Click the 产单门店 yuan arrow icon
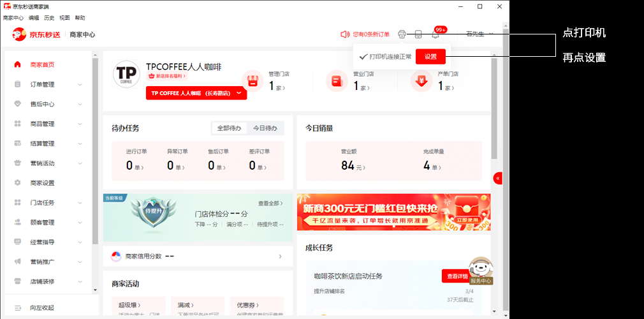Image resolution: width=644 pixels, height=319 pixels. (421, 81)
